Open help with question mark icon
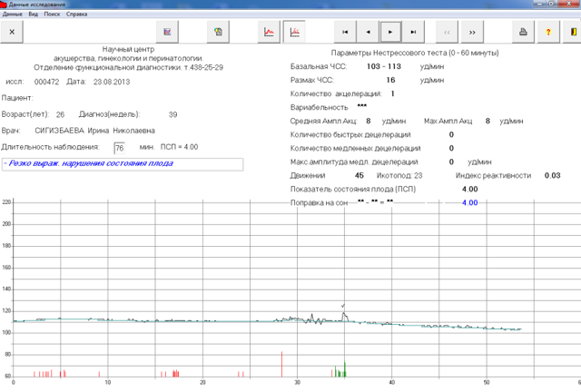This screenshot has height=392, width=581. tap(548, 32)
